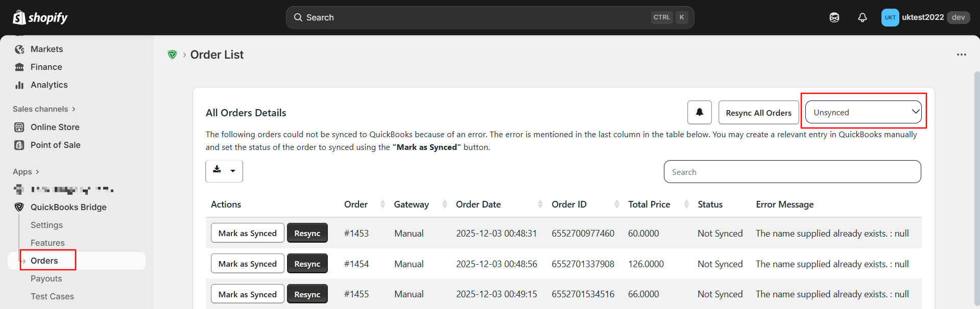The height and width of the screenshot is (309, 980).
Task: Expand the Apps section
Action: coord(26,172)
